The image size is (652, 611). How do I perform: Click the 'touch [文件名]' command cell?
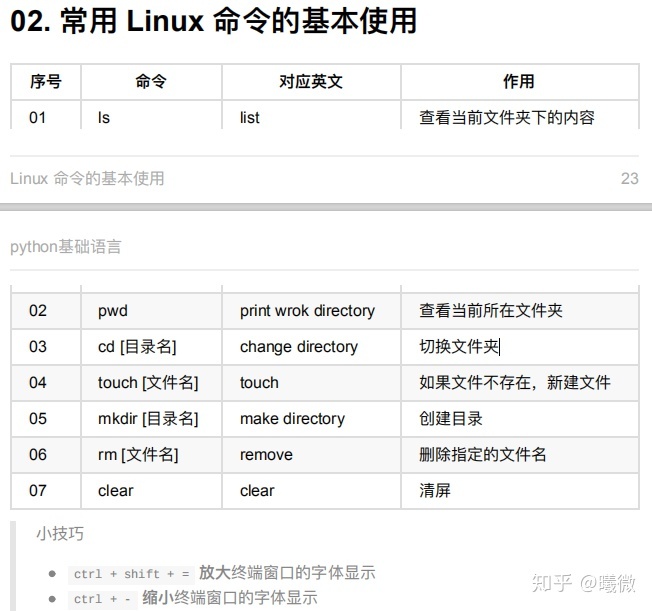[x=151, y=383]
